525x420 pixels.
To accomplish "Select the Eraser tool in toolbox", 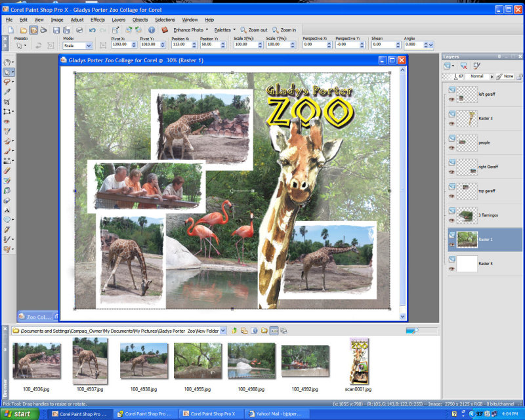I will pyautogui.click(x=7, y=171).
